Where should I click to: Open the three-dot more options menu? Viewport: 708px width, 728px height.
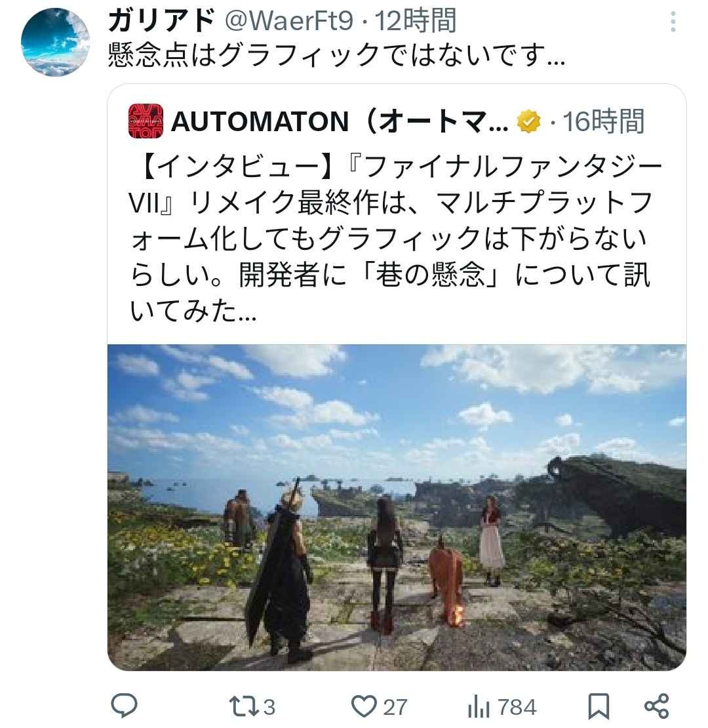673,22
